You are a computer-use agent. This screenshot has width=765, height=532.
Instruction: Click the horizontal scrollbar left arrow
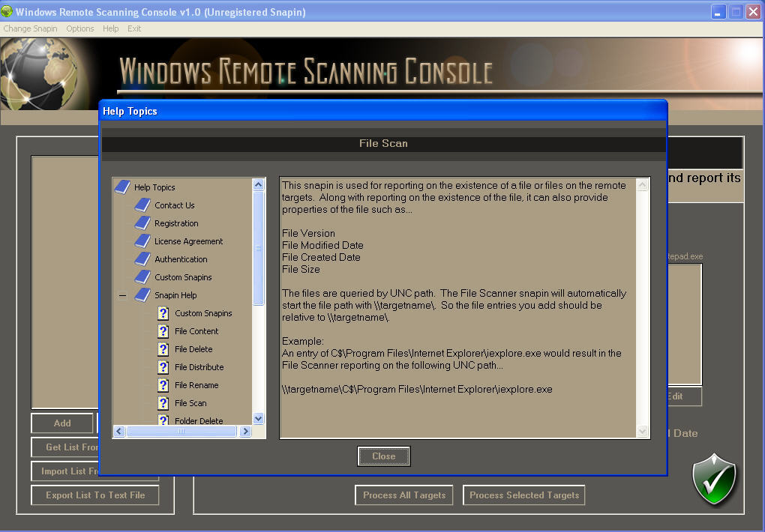(118, 431)
